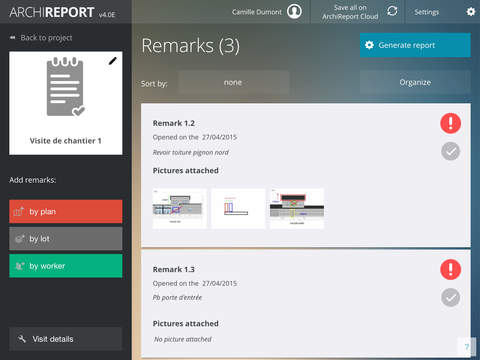Open the Settings gear icon
The width and height of the screenshot is (480, 360).
pos(471,12)
